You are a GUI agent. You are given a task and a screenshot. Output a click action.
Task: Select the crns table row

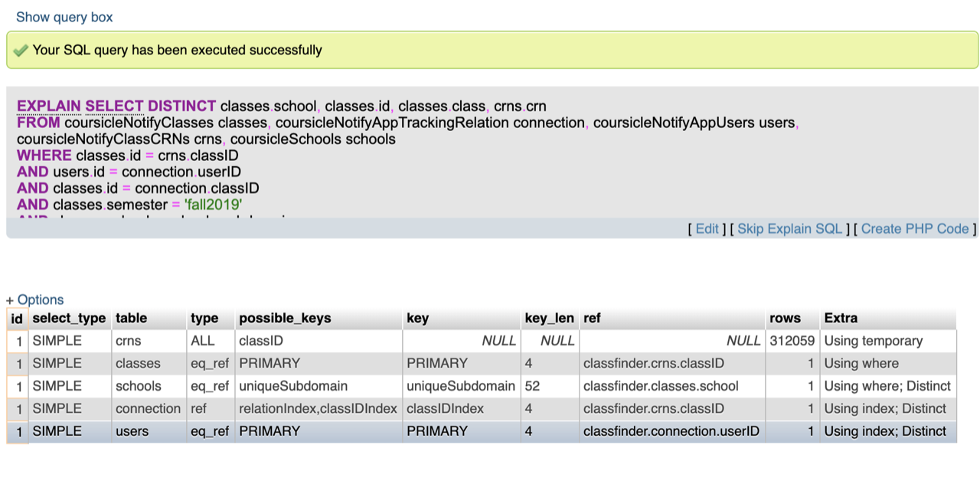(x=129, y=341)
